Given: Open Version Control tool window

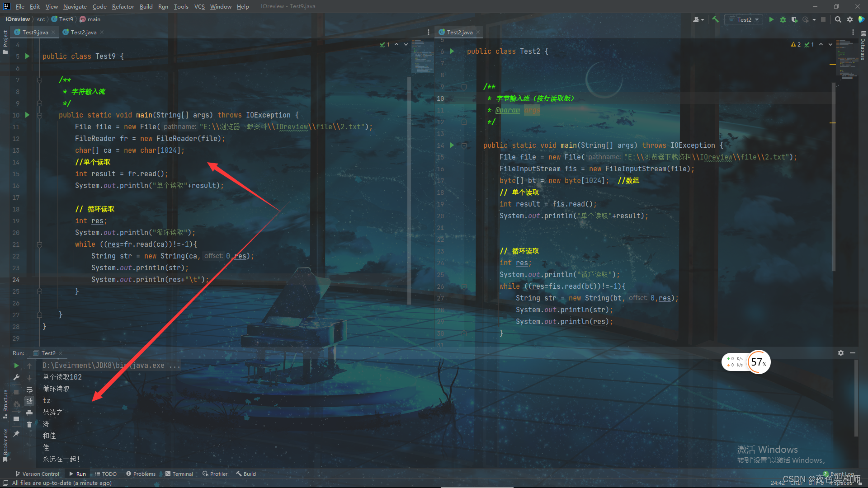Looking at the screenshot, I should pyautogui.click(x=37, y=474).
